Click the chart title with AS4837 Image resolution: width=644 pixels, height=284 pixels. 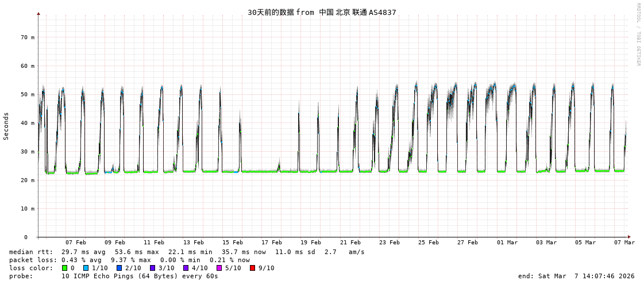point(322,12)
